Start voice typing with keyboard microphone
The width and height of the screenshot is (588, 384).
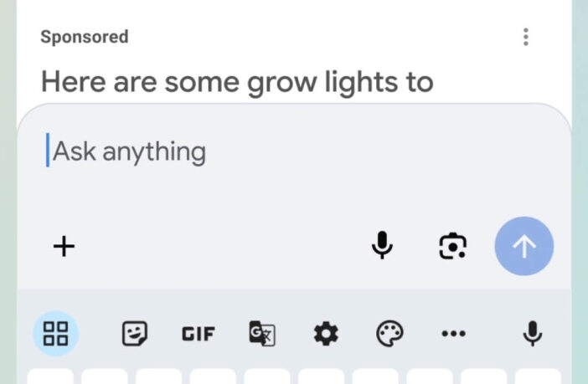pyautogui.click(x=532, y=334)
